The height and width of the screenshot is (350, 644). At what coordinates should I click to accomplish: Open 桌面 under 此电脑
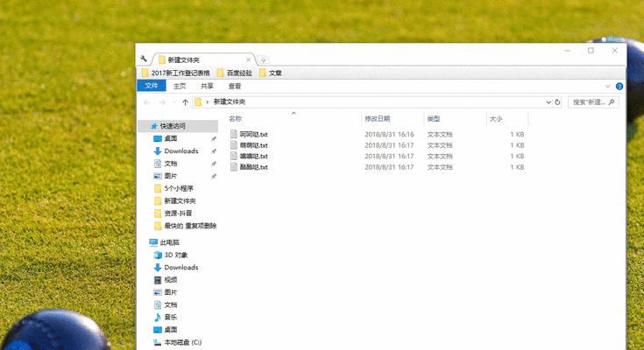coord(171,330)
